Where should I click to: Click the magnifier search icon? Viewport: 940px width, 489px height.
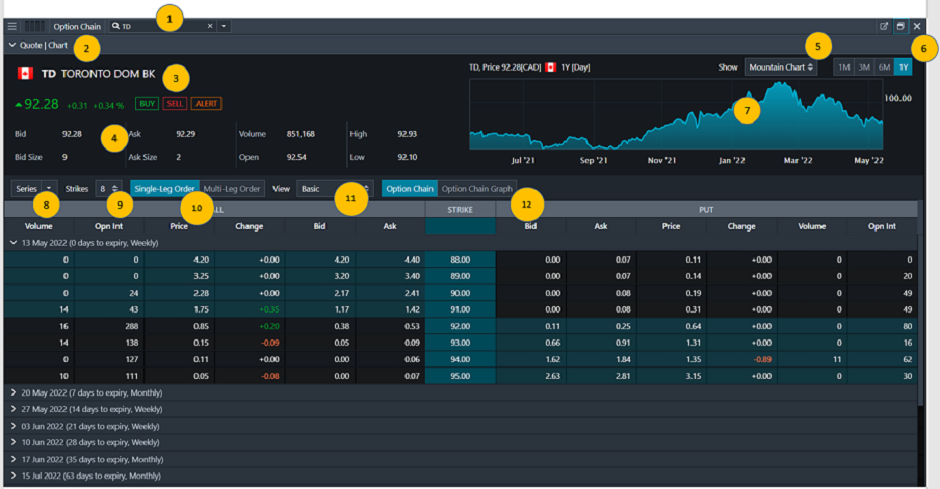click(117, 26)
